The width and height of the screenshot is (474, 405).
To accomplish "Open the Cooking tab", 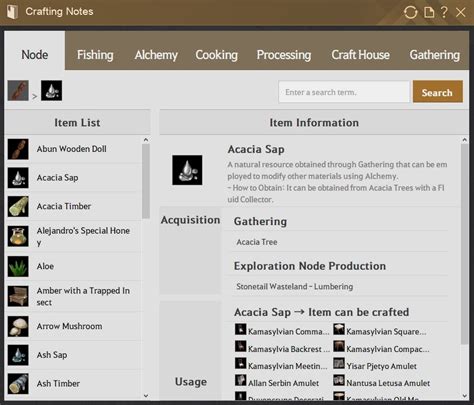I will (x=216, y=55).
